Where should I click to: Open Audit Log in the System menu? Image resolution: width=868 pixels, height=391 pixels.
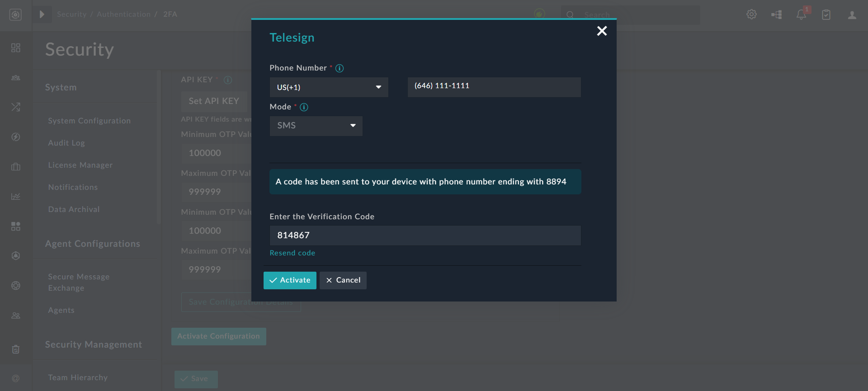click(x=66, y=143)
